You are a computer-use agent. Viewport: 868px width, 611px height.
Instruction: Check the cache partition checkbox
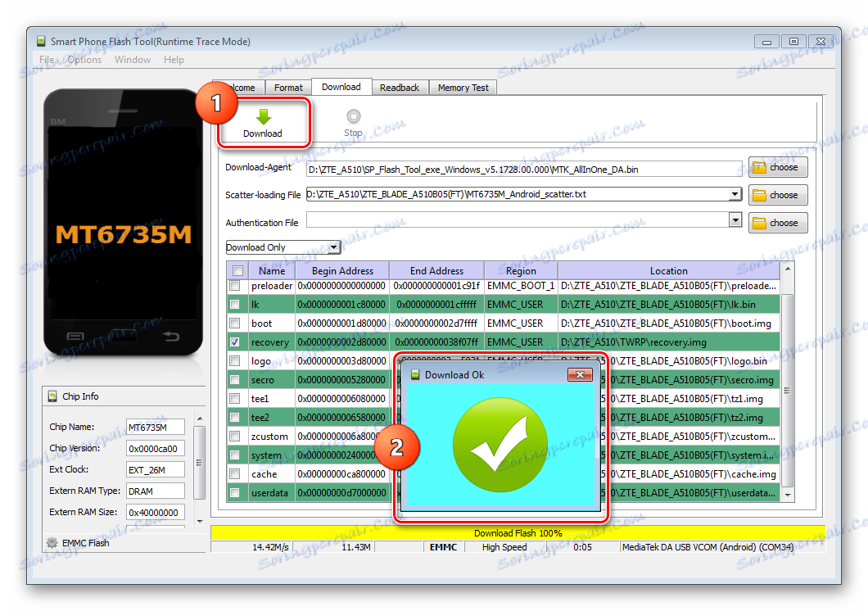pos(235,473)
